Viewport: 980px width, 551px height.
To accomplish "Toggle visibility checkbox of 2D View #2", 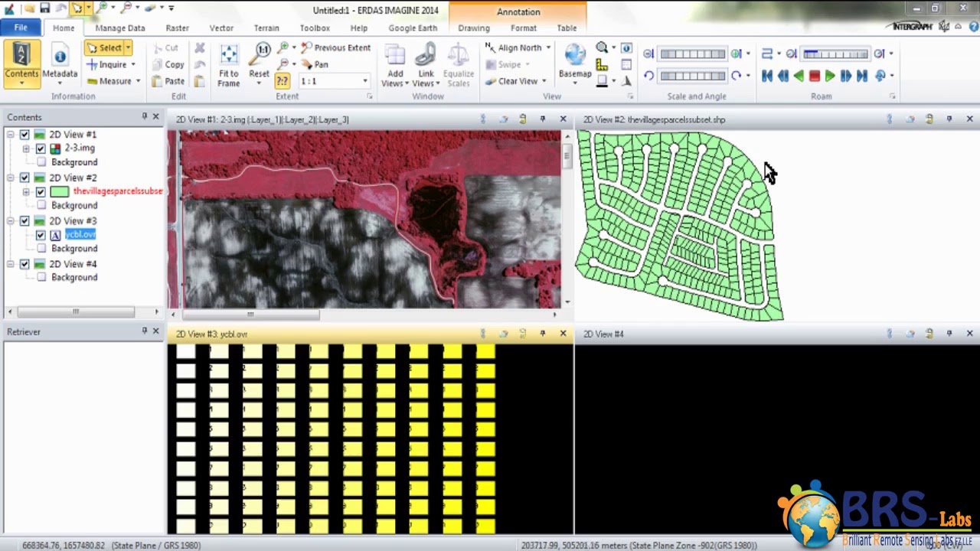I will pos(24,178).
